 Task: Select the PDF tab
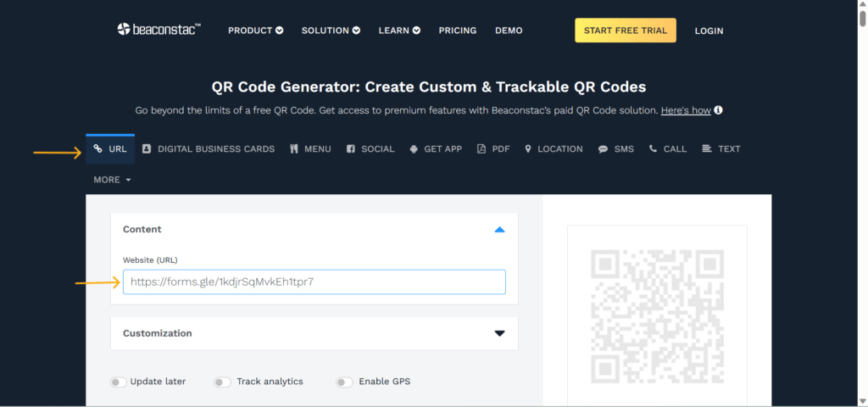[x=493, y=149]
